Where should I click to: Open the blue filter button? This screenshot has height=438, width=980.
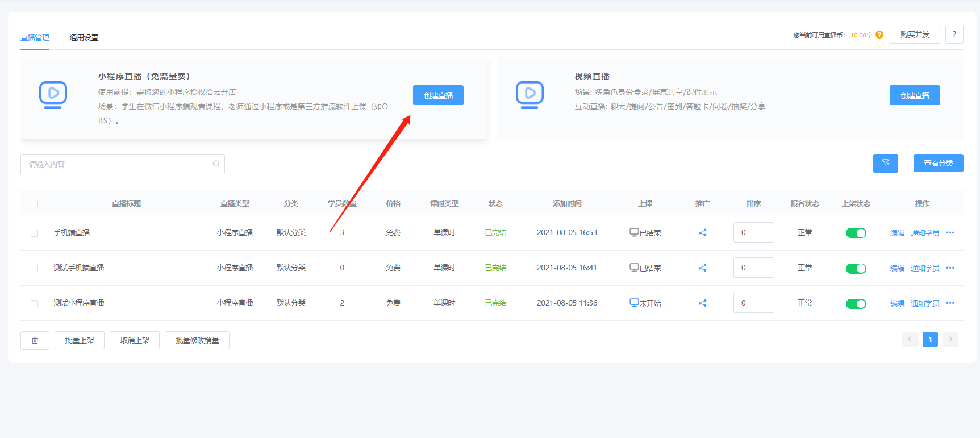[886, 163]
